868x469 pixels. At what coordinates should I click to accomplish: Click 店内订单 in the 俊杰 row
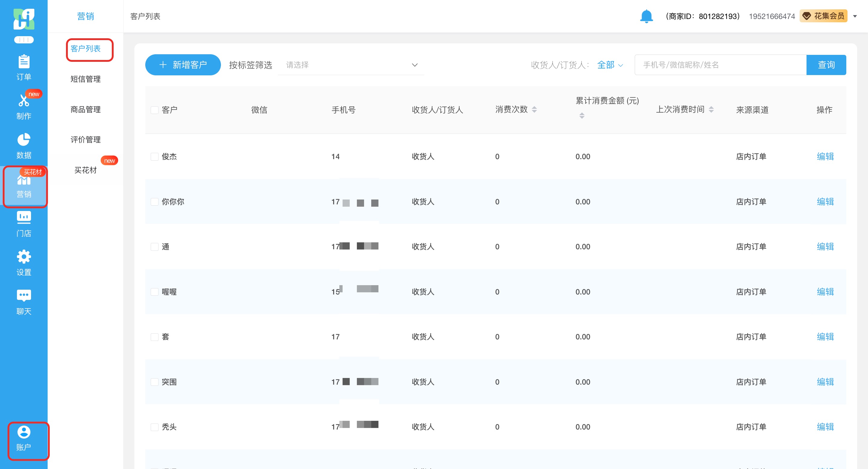click(751, 156)
